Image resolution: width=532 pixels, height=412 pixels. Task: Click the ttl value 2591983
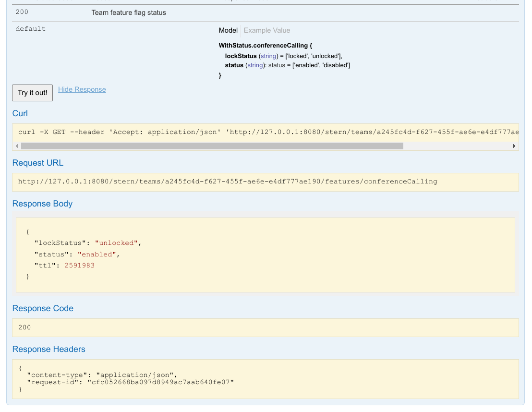coord(79,266)
